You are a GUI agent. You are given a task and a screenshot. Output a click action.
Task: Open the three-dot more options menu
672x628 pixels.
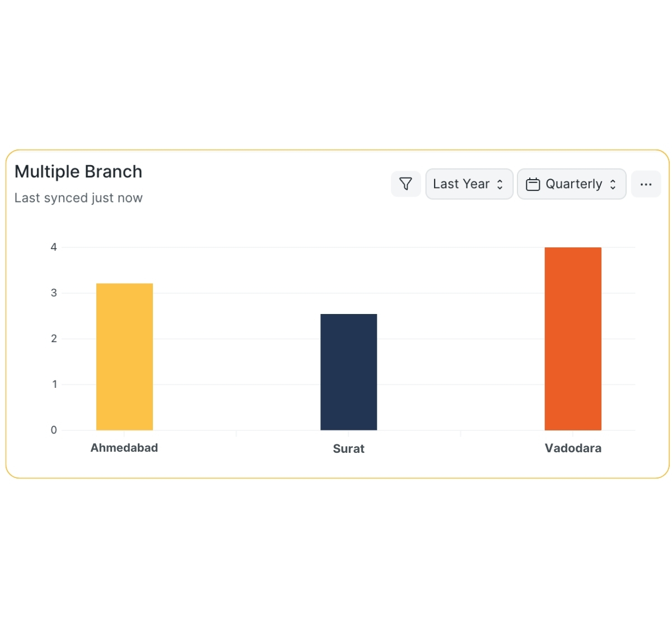646,184
